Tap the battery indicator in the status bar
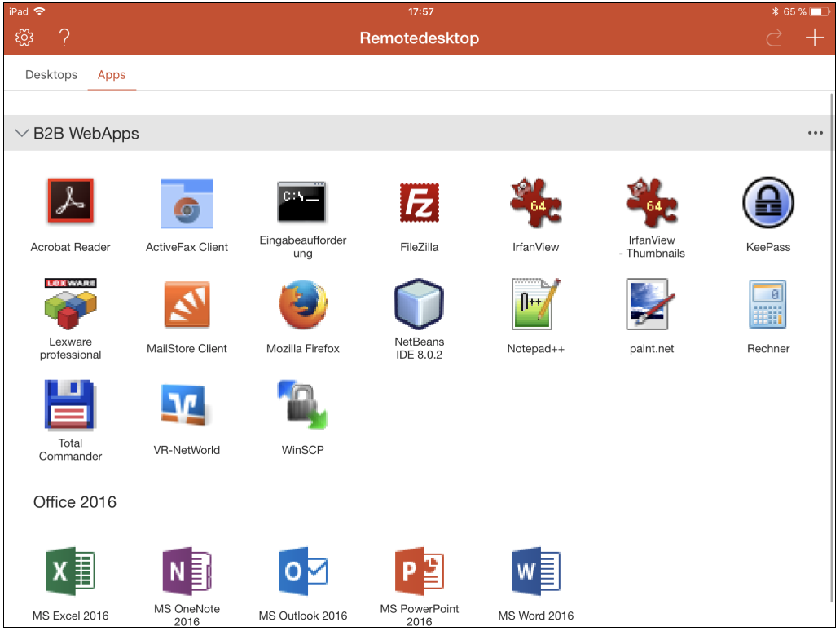This screenshot has height=631, width=840. (818, 11)
